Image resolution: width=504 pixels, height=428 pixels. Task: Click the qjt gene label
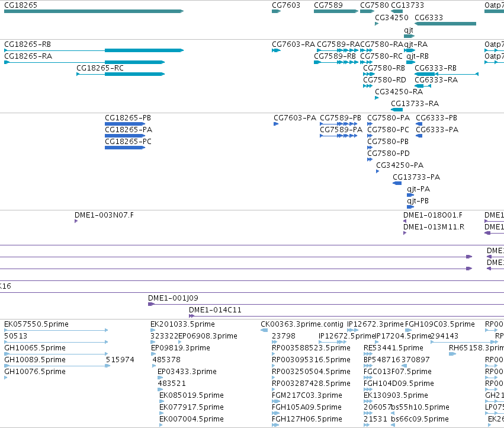[x=409, y=30]
